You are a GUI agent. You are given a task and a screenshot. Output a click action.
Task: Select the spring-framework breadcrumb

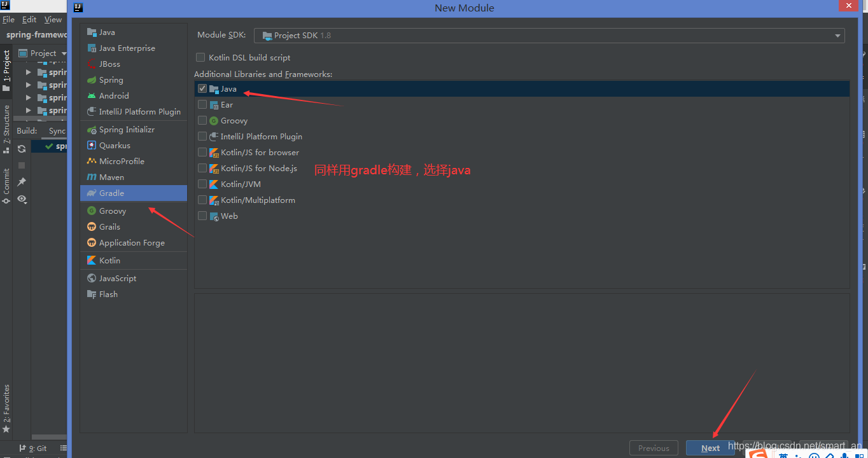click(x=37, y=35)
